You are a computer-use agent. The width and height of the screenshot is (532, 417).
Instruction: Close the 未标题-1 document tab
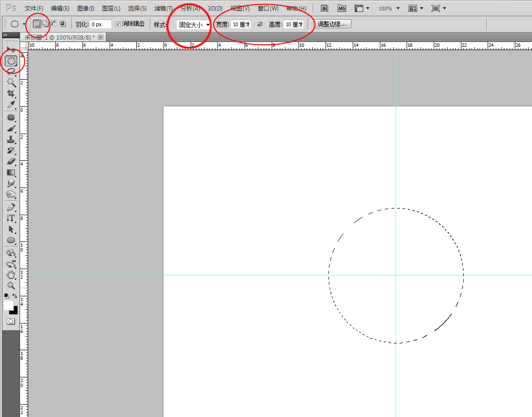(x=101, y=37)
